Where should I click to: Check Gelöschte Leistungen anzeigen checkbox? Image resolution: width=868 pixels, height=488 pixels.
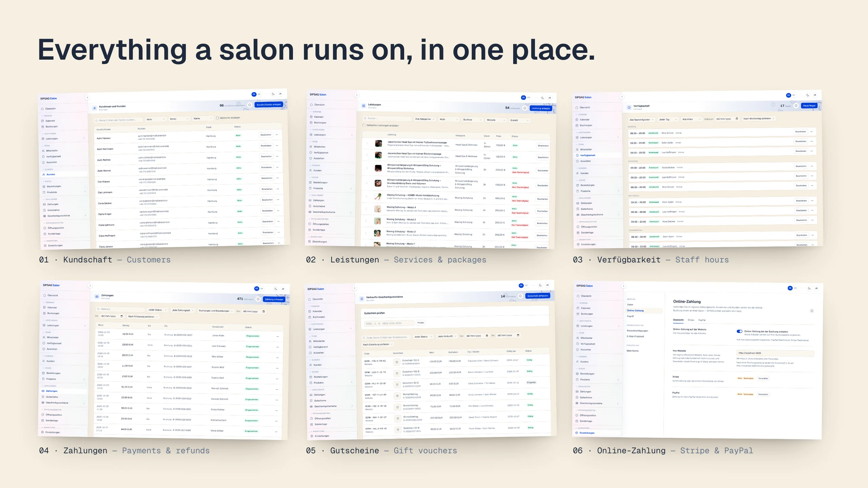point(364,125)
